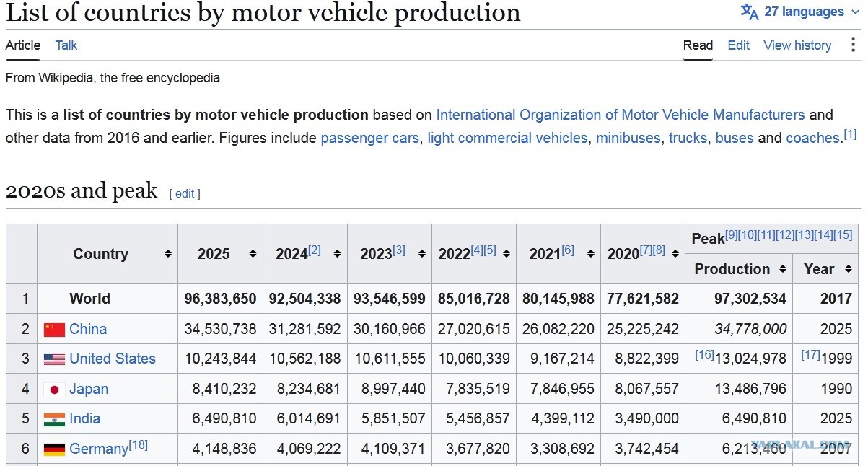Jump to footnote [1] after coaches

point(850,134)
